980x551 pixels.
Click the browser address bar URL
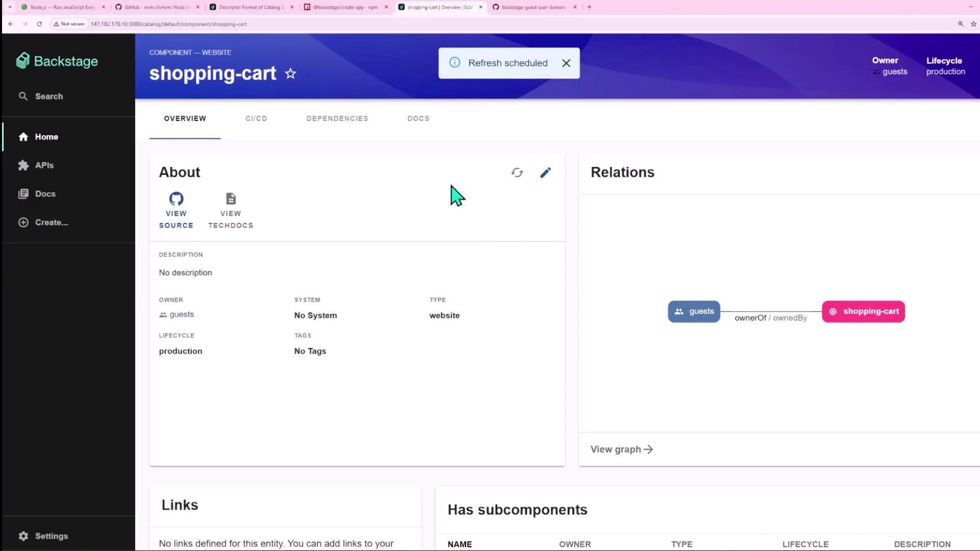pyautogui.click(x=169, y=24)
